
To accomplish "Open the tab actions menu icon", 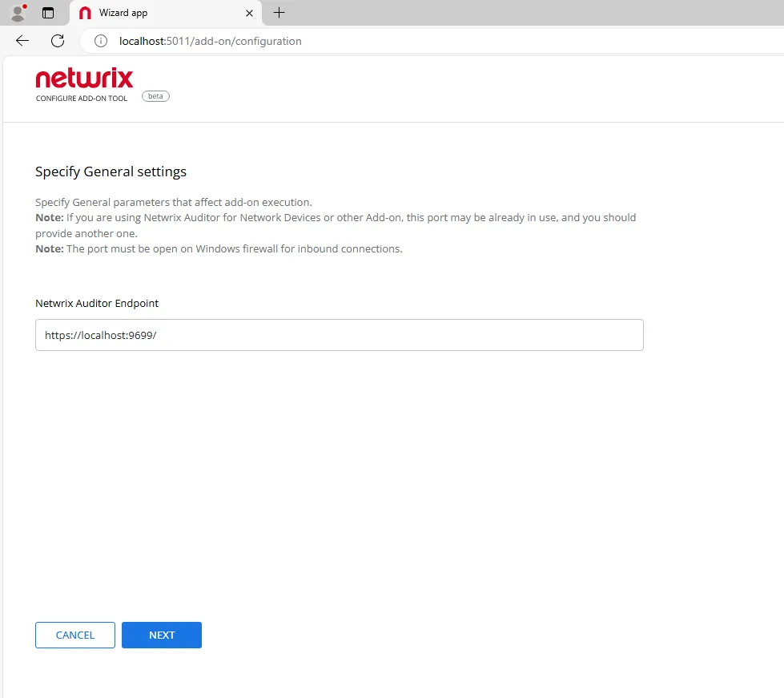I will 48,13.
